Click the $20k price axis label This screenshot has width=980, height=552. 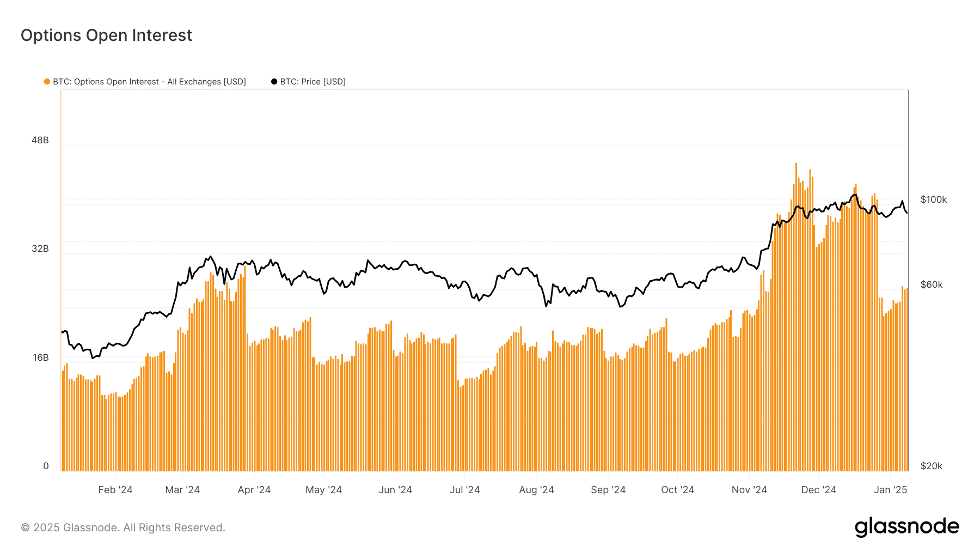pyautogui.click(x=931, y=466)
